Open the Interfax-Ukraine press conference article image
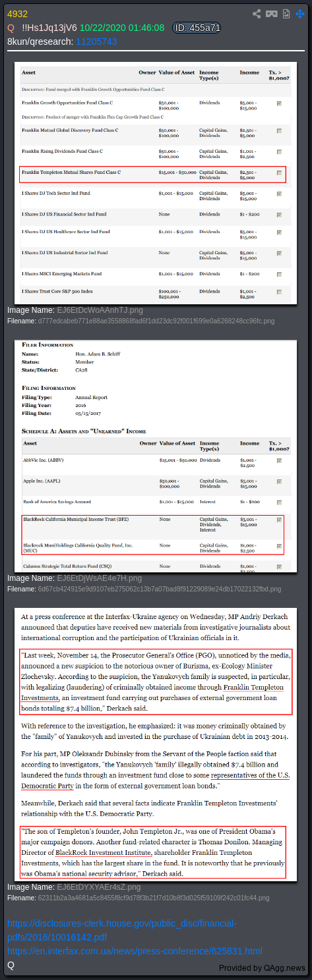Screen dimensions: 312x980 point(156,745)
